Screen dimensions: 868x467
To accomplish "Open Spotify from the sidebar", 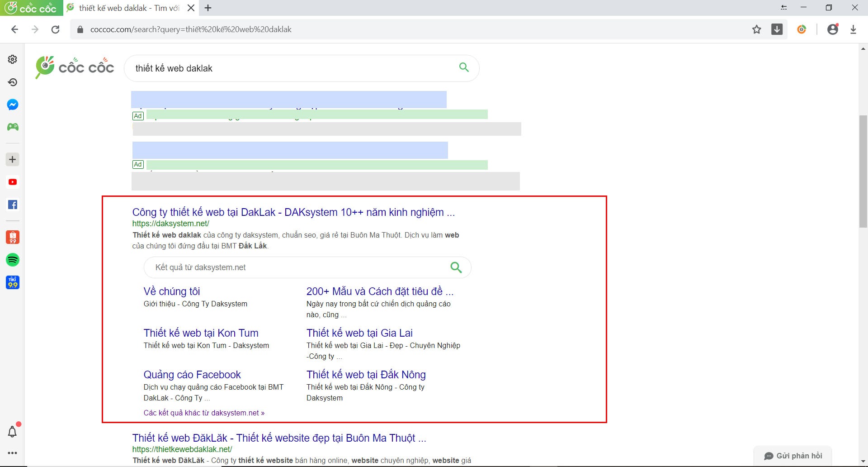I will [13, 260].
